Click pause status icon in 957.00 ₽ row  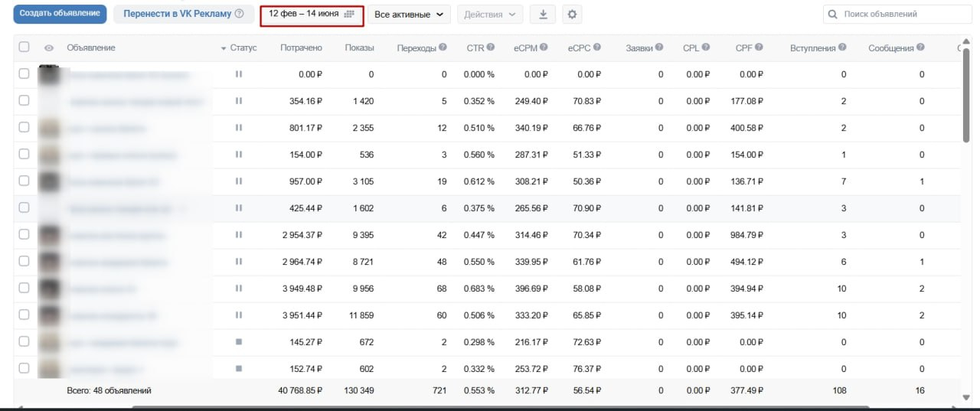[239, 181]
